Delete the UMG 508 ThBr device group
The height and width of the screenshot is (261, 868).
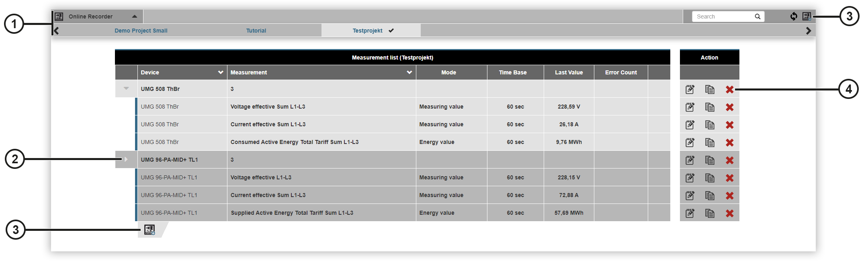click(730, 90)
